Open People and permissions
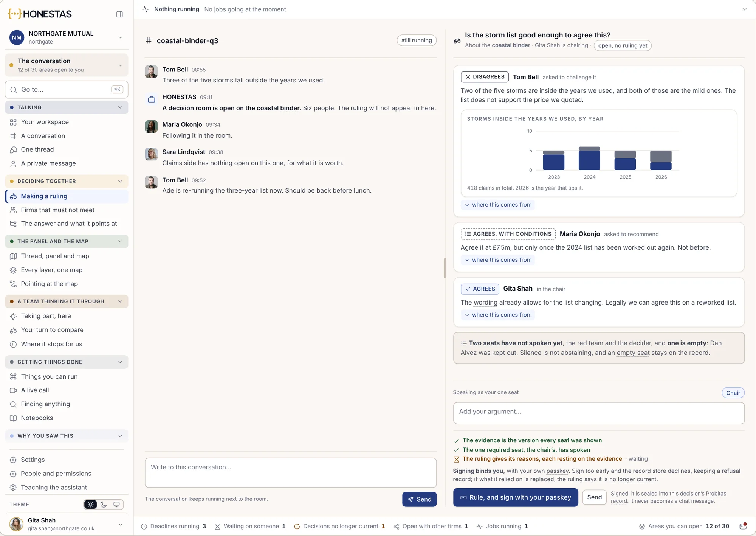756x536 pixels. click(x=67, y=474)
